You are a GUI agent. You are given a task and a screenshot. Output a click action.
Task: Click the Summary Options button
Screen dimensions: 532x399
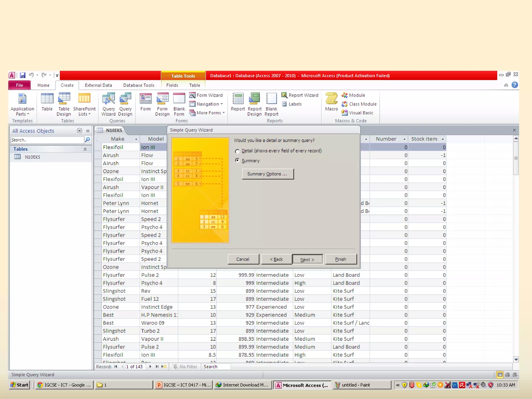coord(268,174)
